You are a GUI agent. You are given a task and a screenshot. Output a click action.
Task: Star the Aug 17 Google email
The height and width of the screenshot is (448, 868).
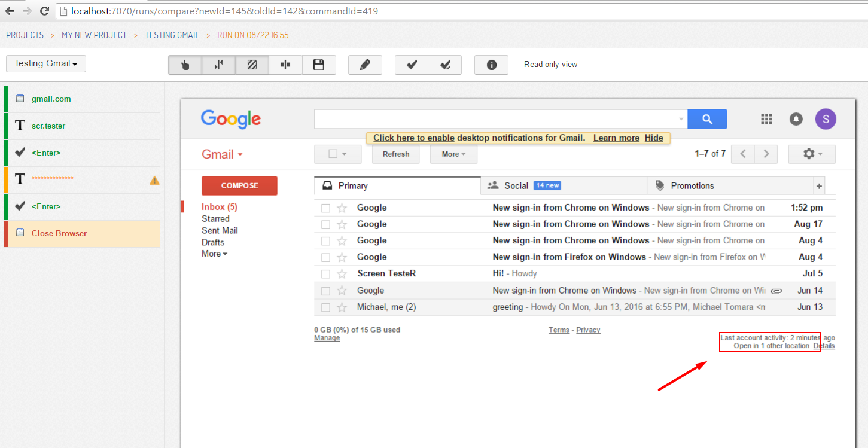(342, 224)
